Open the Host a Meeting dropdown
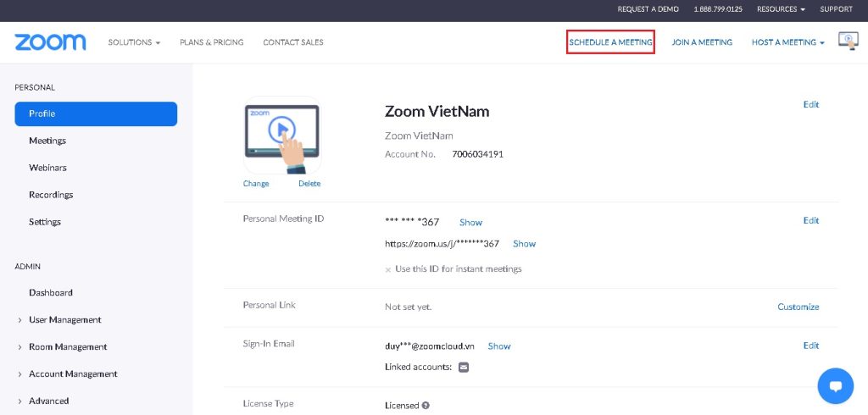Screen dimensions: 868x415 787,42
